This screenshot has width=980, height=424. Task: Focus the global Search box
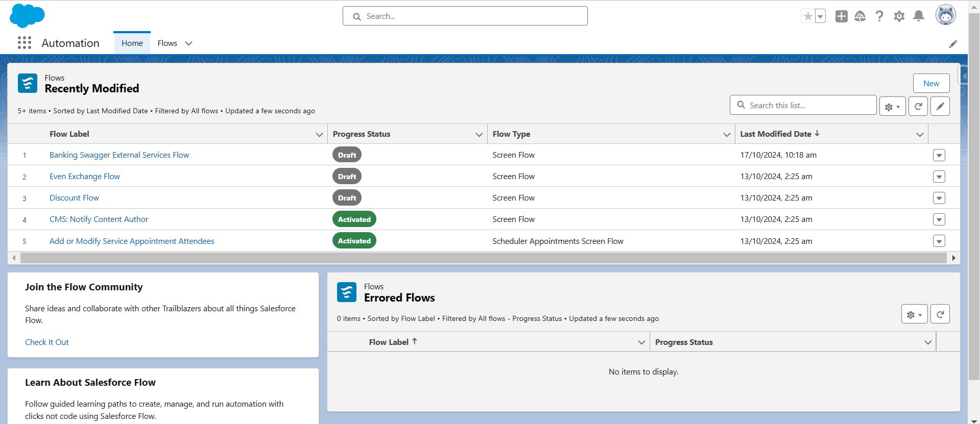point(465,16)
